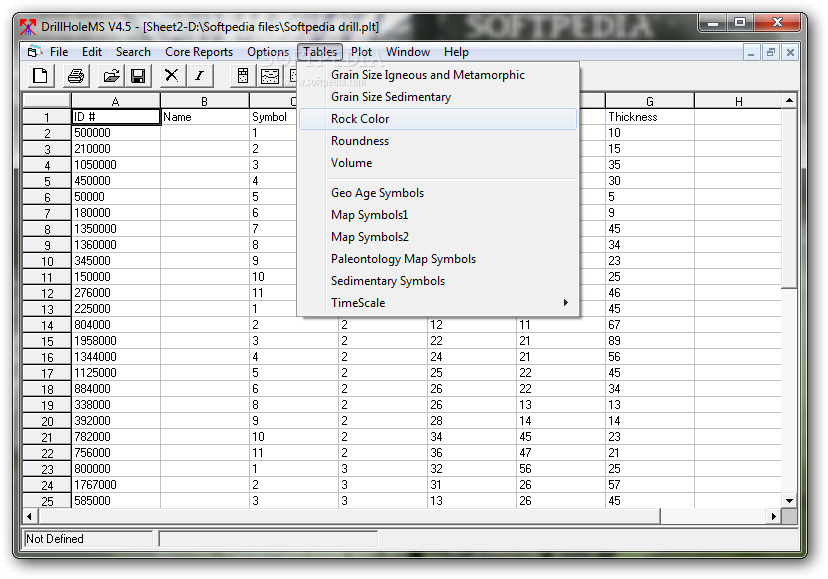Open Geo Age Symbols table
Screen dimensions: 828x579
(x=438, y=193)
